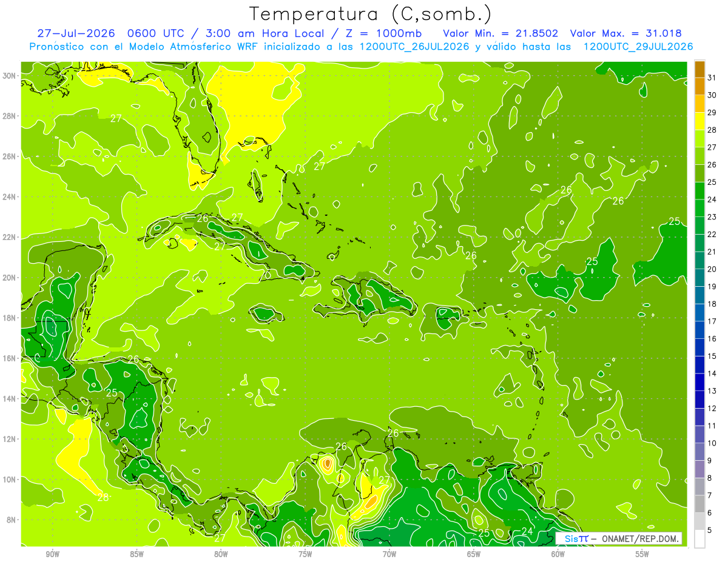Pick the teal swatch between 19 and 20
Image resolution: width=728 pixels, height=562 pixels.
[699, 278]
